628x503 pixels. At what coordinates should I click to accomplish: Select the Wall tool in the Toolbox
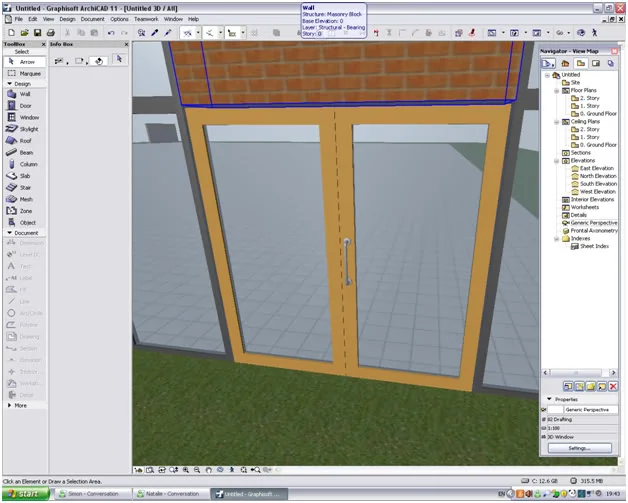point(24,94)
